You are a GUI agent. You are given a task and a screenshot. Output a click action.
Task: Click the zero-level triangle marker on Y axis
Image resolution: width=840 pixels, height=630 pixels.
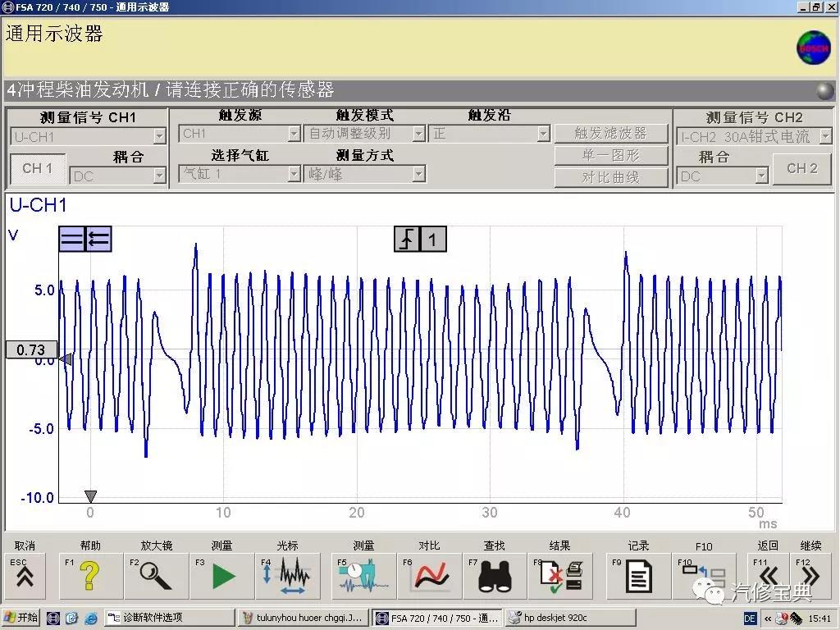(66, 359)
